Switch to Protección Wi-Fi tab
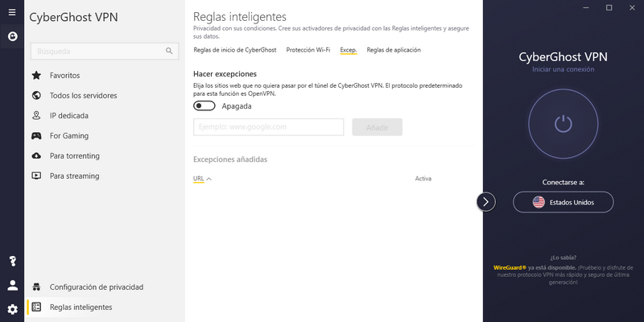Image resolution: width=644 pixels, height=322 pixels. pos(308,50)
